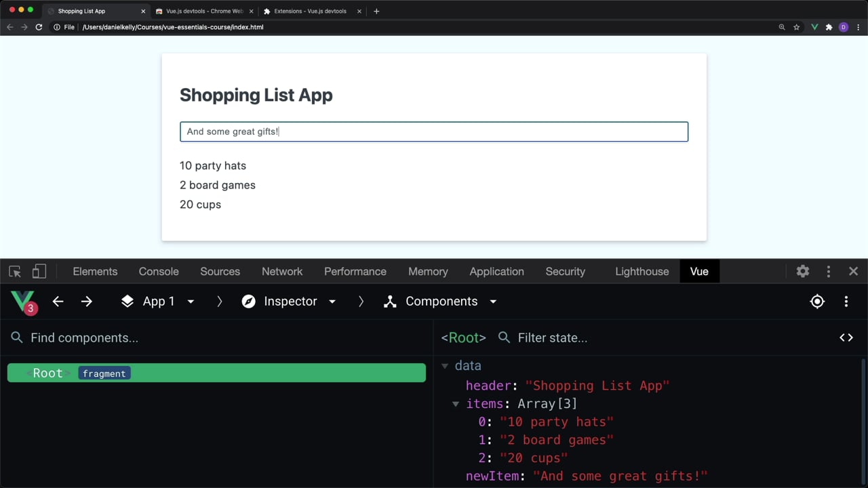Open component in editor code icon
This screenshot has height=488, width=868.
[846, 338]
